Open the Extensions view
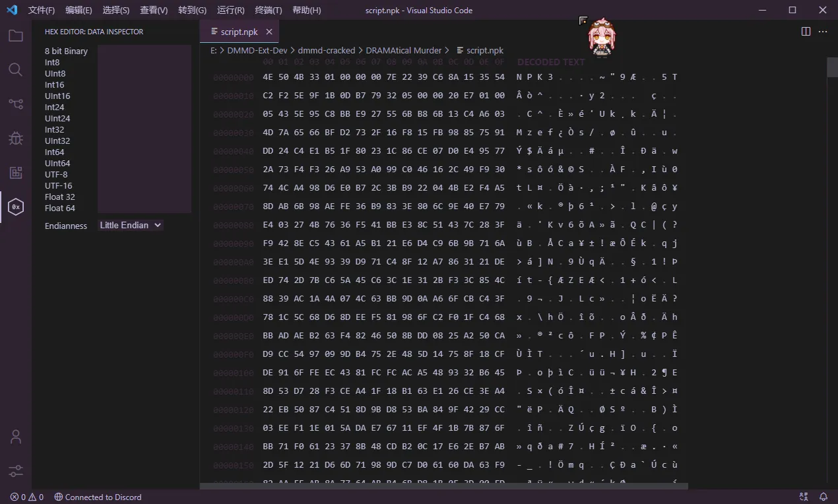This screenshot has height=504, width=838. 16,172
